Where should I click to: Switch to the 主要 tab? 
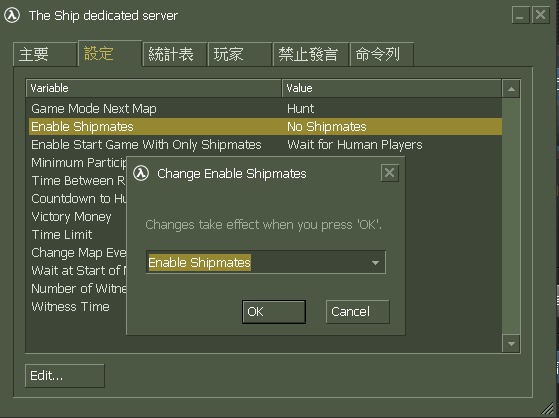pos(45,54)
